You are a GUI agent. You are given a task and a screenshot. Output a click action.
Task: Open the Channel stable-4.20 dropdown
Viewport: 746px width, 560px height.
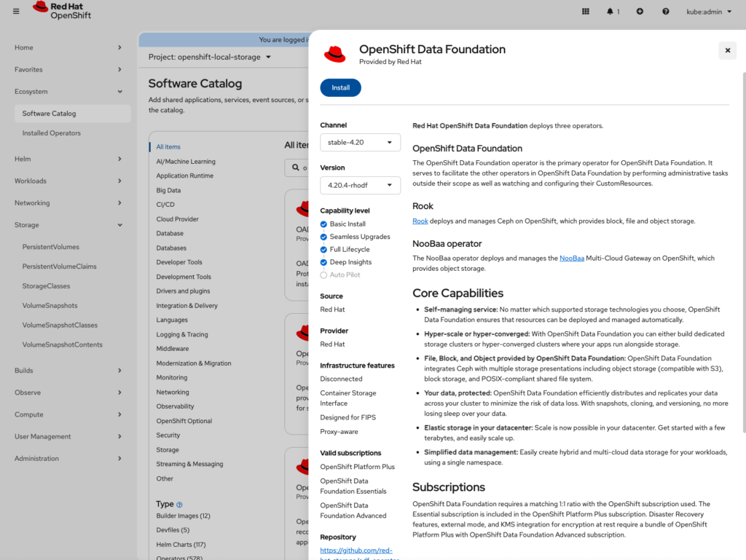pyautogui.click(x=360, y=142)
